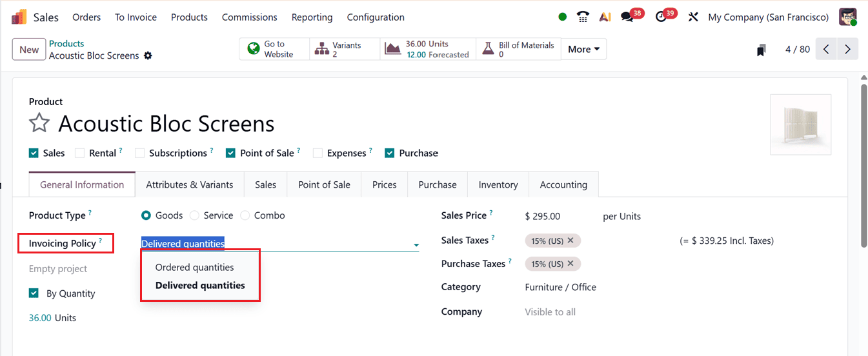Go to next record arrow
This screenshot has height=356, width=868.
(x=847, y=49)
